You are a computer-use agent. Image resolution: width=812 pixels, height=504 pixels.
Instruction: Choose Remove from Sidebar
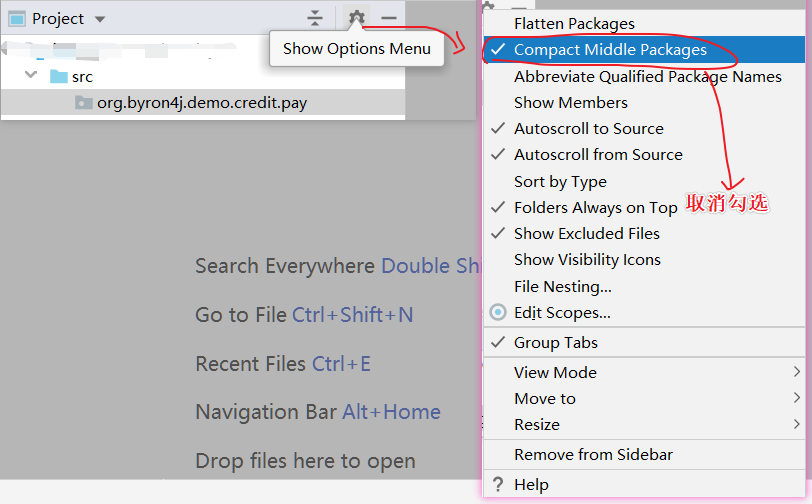pos(644,454)
